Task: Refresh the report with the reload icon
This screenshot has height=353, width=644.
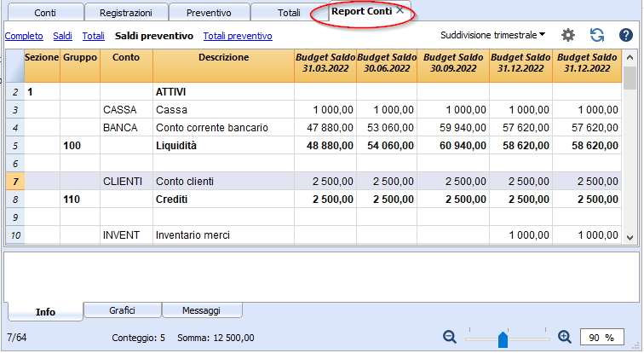Action: click(597, 35)
